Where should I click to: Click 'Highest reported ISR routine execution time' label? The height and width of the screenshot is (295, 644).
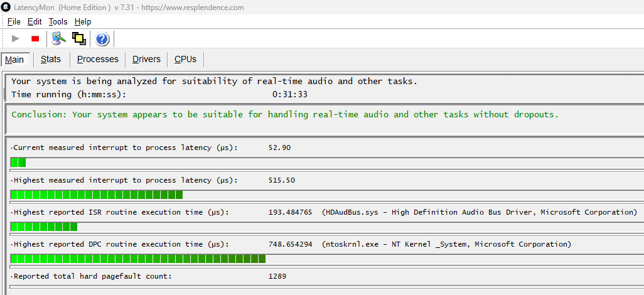120,212
